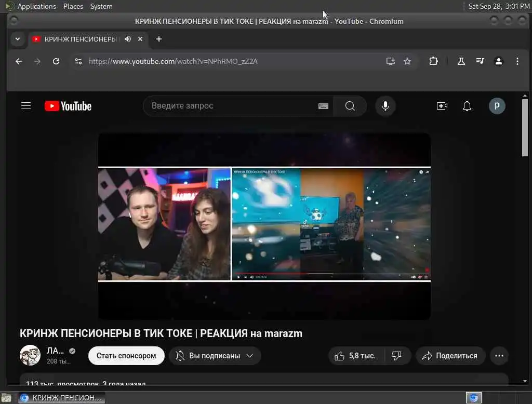Click the install app icon in address bar
This screenshot has height=404, width=532.
(x=391, y=61)
